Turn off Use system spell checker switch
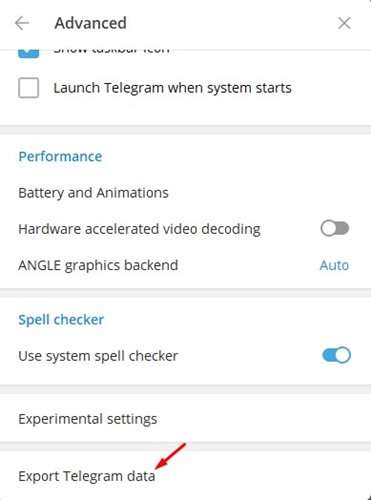Image resolution: width=371 pixels, height=500 pixels. pos(336,355)
